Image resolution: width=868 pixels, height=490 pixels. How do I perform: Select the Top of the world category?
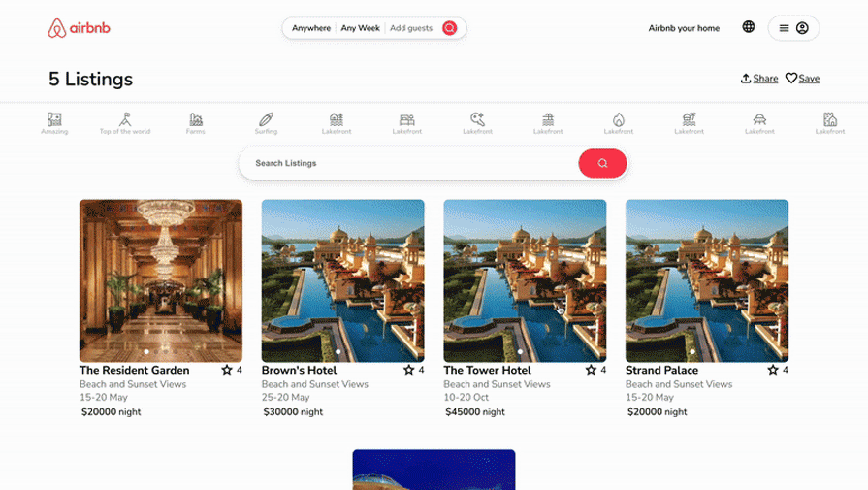[x=125, y=123]
